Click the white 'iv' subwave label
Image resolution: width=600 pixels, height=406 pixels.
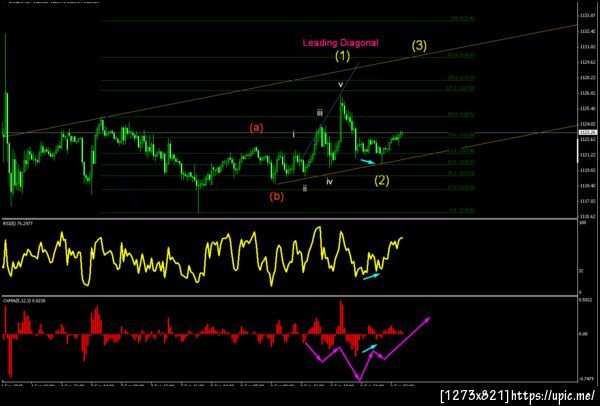[x=329, y=181]
